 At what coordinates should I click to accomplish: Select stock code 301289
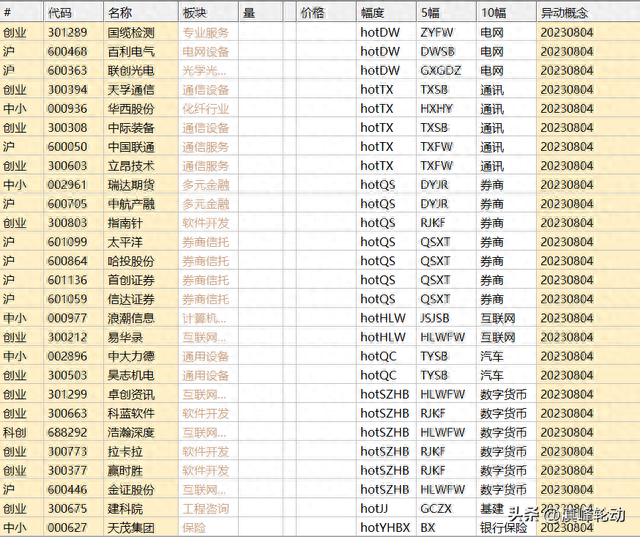[x=67, y=32]
